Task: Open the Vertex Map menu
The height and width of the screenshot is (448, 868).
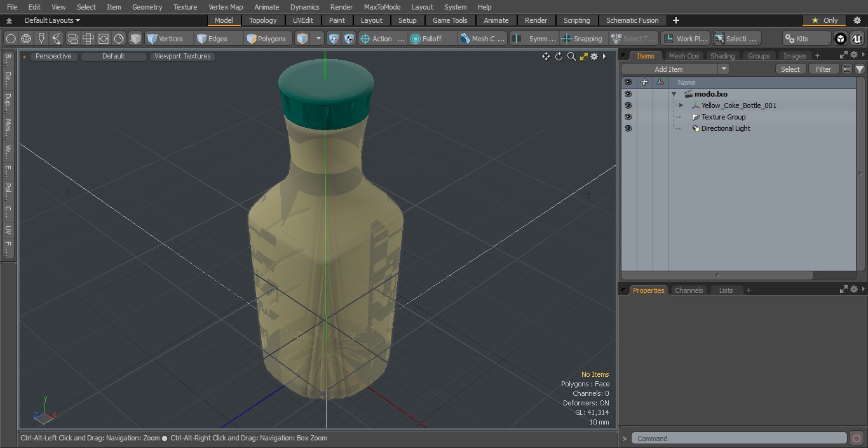Action: coord(226,7)
